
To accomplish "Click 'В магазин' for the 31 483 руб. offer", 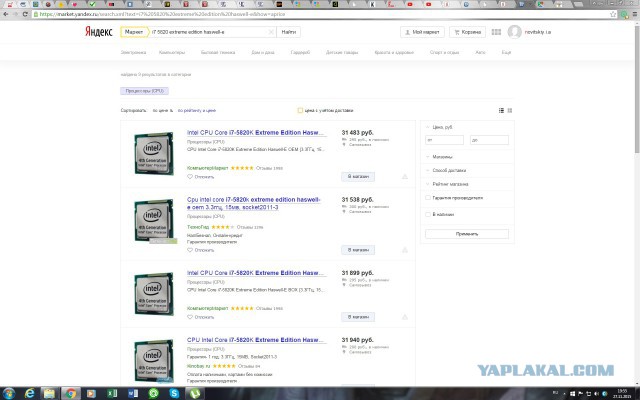I will [358, 177].
